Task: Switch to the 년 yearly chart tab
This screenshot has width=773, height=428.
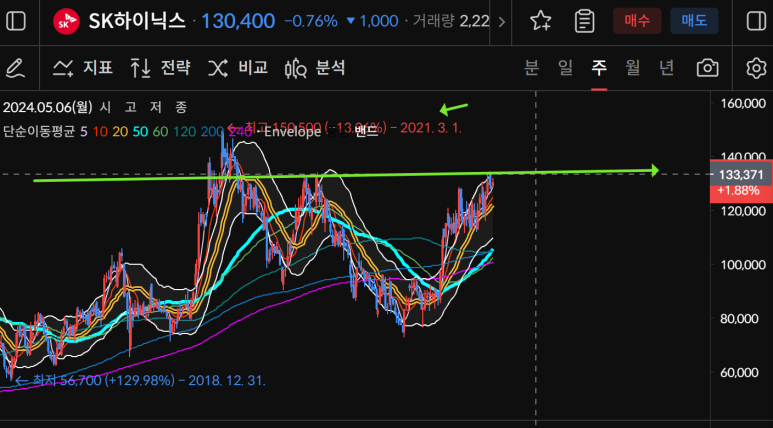Action: coord(667,68)
